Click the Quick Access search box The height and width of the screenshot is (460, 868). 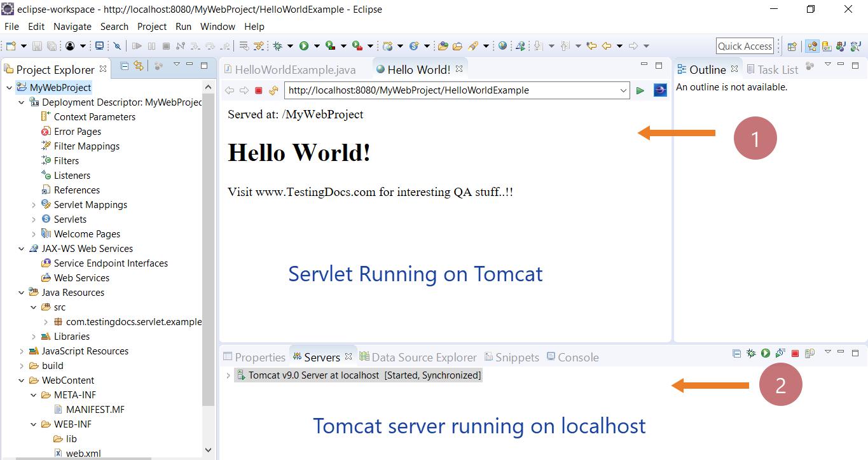(x=745, y=46)
